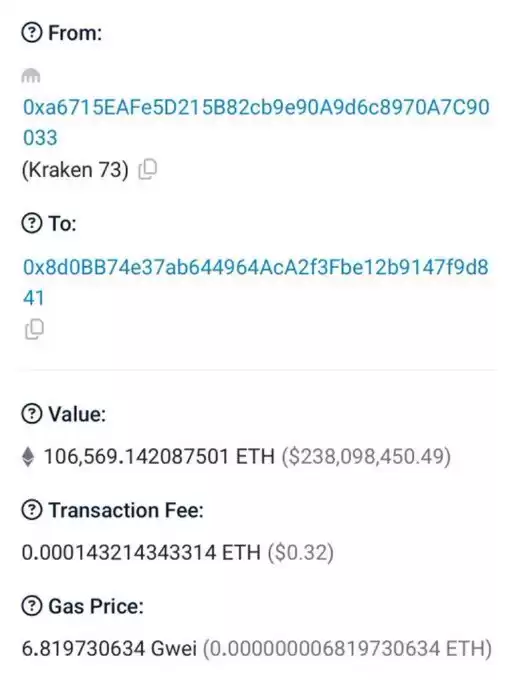Screen dimensions: 523x680
Task: Copy the recipient address
Action: coord(34,330)
